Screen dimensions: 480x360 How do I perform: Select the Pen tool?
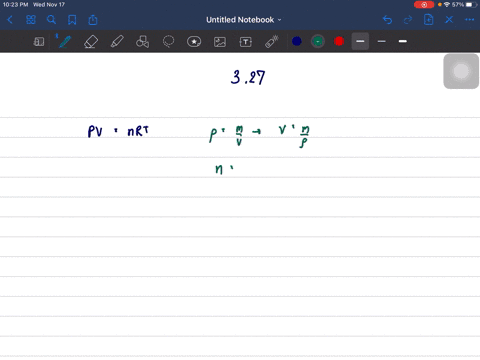click(x=64, y=42)
